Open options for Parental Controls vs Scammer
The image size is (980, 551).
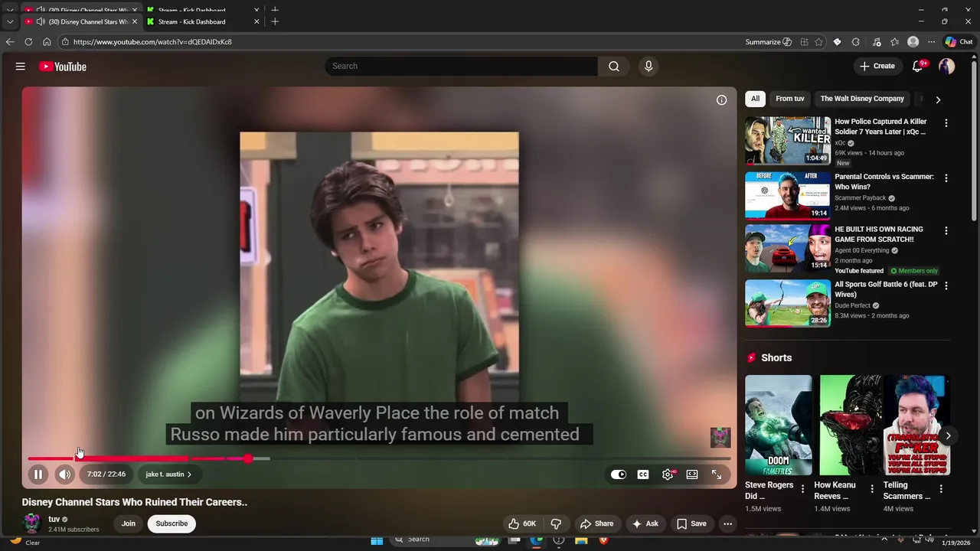coord(946,178)
